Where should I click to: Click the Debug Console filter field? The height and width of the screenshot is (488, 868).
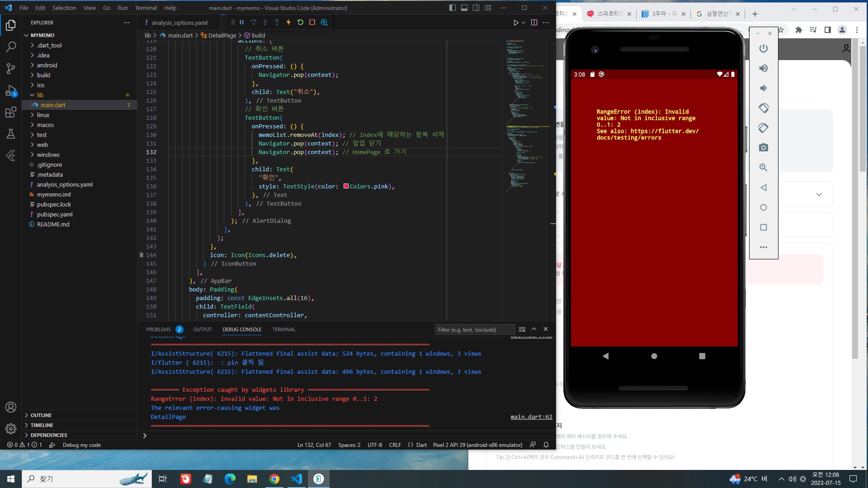click(475, 329)
